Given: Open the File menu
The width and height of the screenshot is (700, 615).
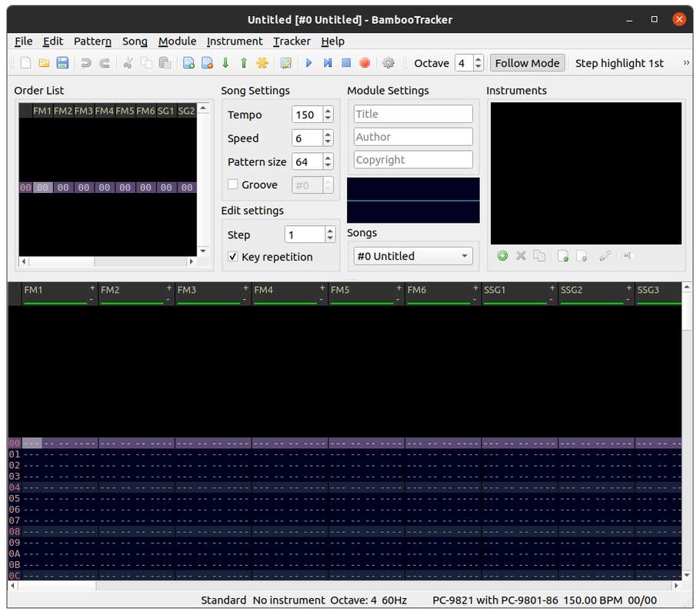Looking at the screenshot, I should click(x=23, y=42).
